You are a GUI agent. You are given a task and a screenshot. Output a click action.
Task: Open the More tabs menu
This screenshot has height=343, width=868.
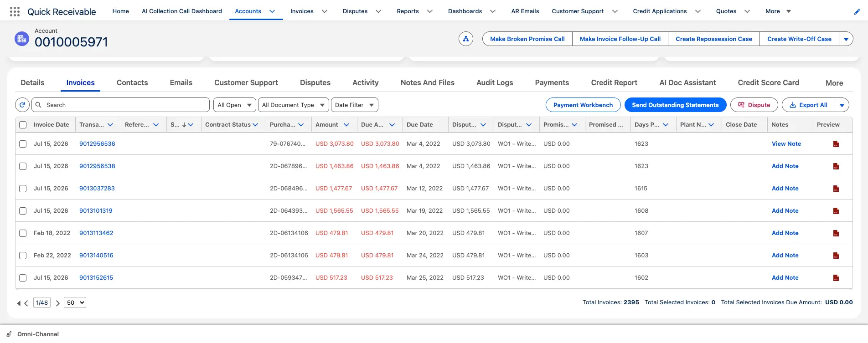[834, 83]
